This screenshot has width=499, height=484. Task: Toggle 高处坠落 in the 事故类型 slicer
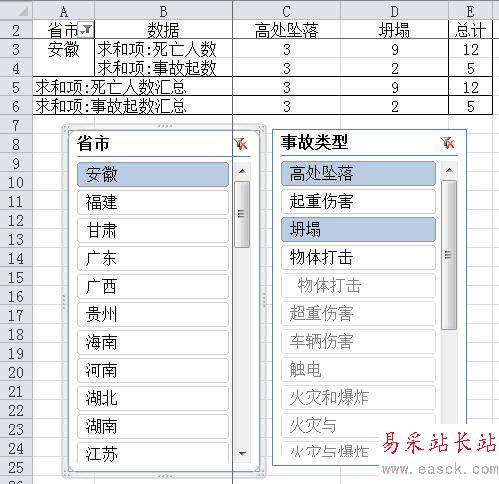pos(358,173)
